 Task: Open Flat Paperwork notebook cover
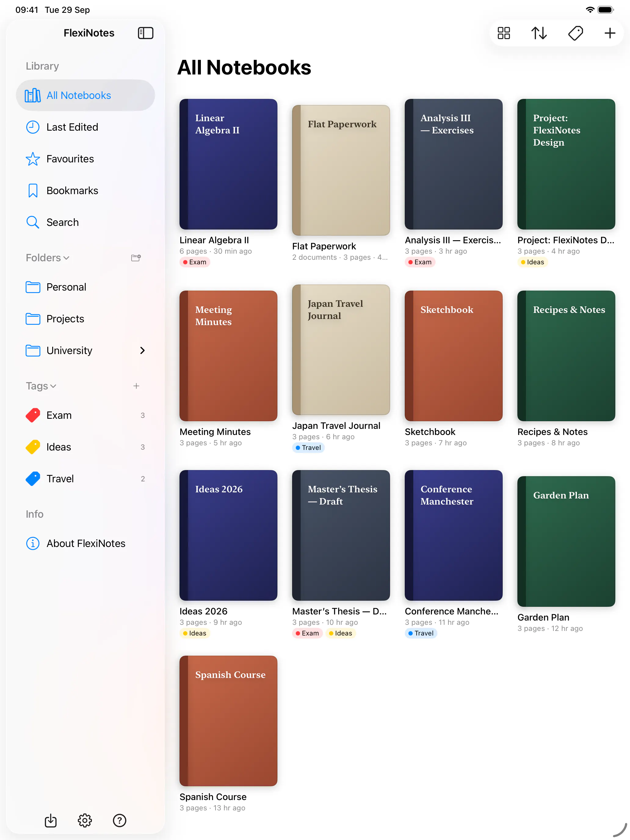(341, 170)
